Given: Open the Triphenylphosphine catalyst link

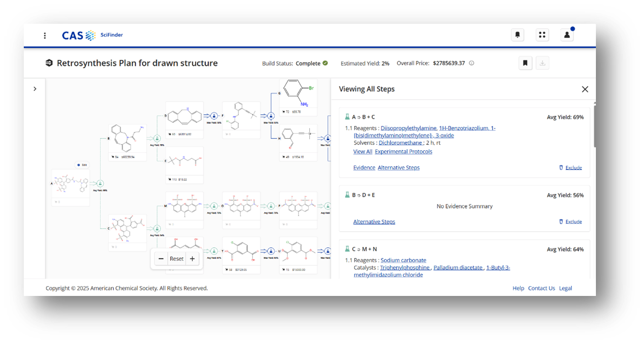Looking at the screenshot, I should pos(405,268).
